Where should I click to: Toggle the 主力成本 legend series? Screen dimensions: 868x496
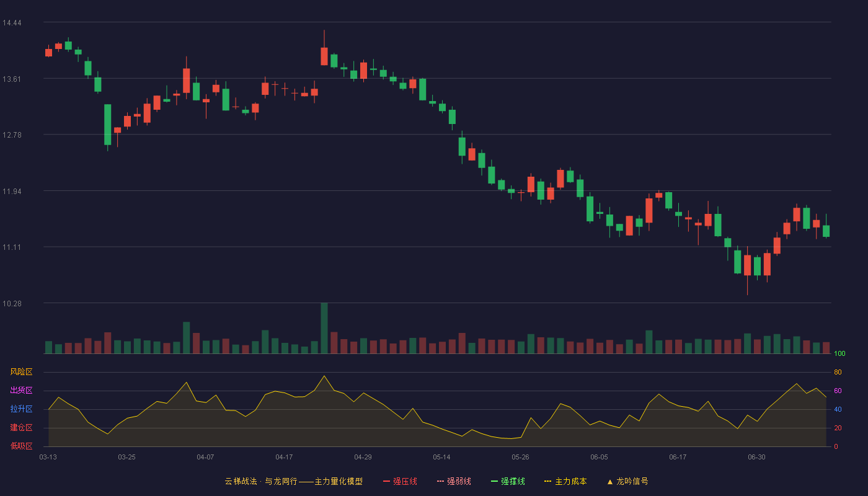pos(565,481)
